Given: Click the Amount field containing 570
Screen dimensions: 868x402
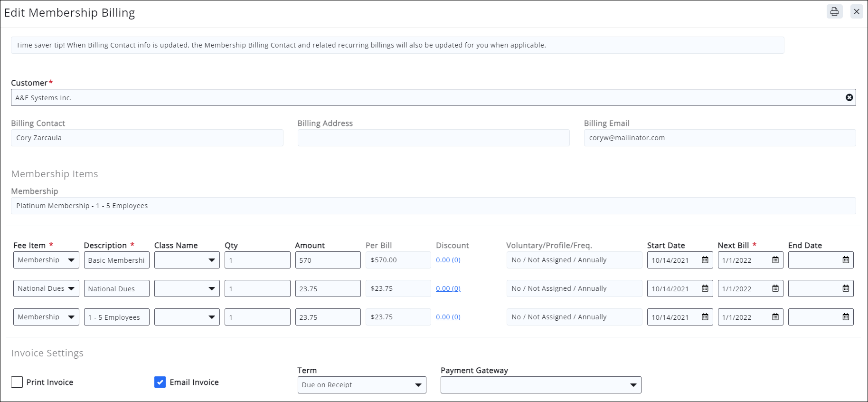Looking at the screenshot, I should 328,260.
